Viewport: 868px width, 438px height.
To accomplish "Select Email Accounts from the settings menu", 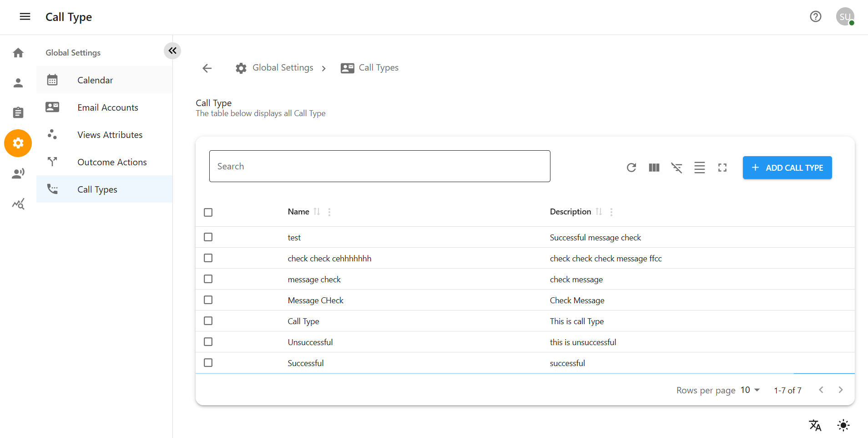I will point(107,107).
